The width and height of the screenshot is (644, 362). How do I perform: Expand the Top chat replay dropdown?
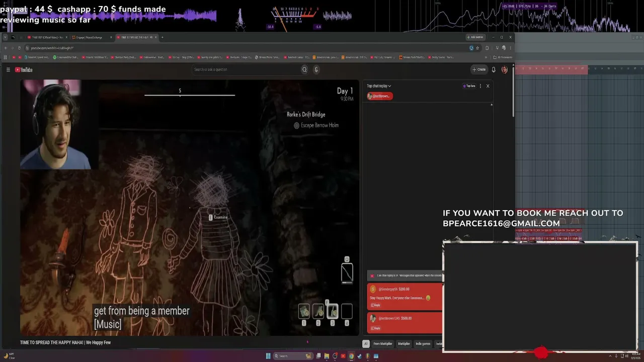click(379, 86)
